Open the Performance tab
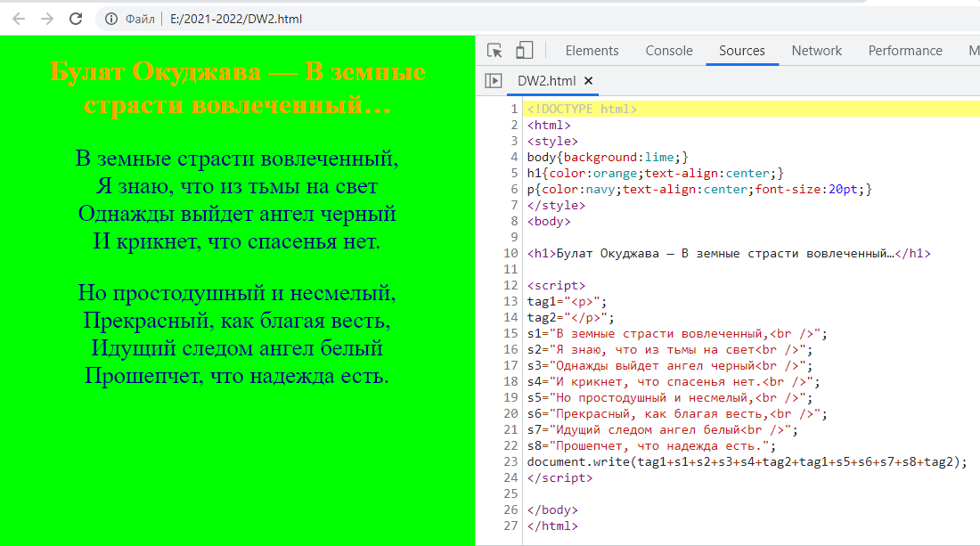This screenshot has height=546, width=980. pos(904,51)
